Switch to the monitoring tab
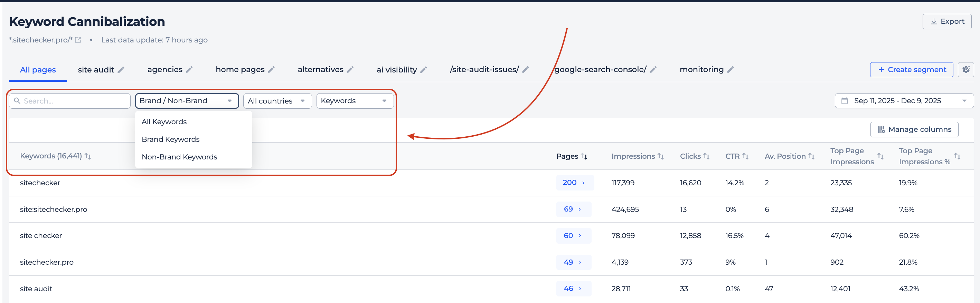Viewport: 980px width, 303px height. 701,69
